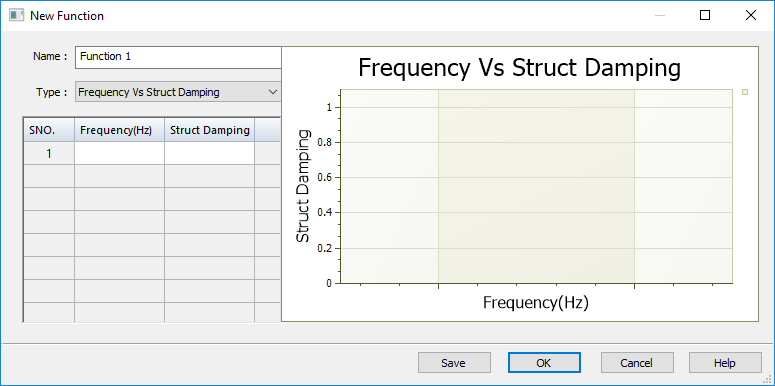The image size is (775, 386).
Task: Confirm with the OK button
Action: tap(544, 363)
